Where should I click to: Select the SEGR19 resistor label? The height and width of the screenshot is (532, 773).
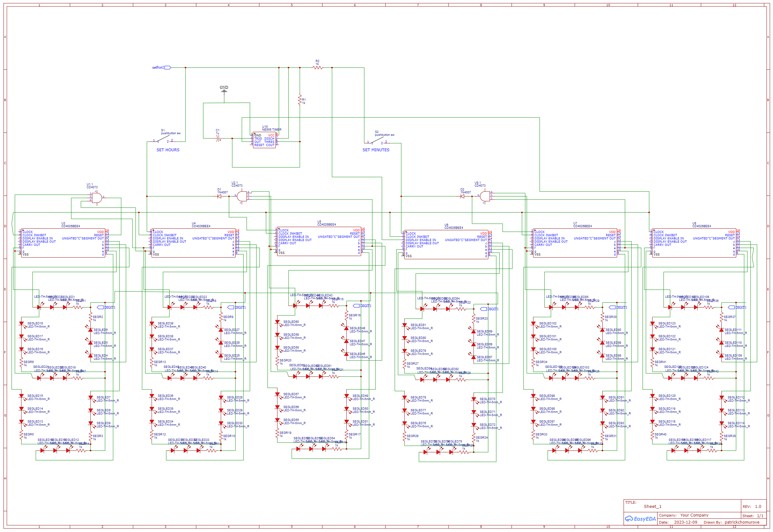tap(286, 433)
